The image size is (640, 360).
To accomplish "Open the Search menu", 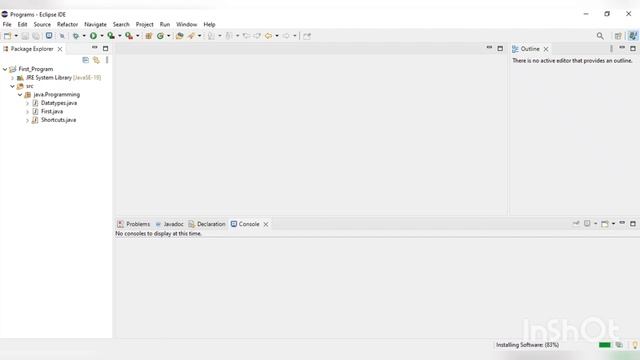I will (121, 24).
